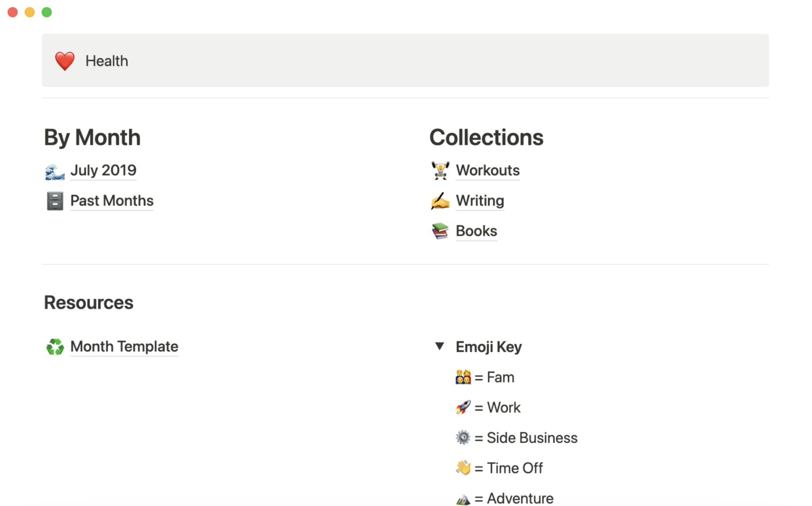Viewport: 812px width, 506px height.
Task: Click the wave icon beside July 2019
Action: coord(54,170)
